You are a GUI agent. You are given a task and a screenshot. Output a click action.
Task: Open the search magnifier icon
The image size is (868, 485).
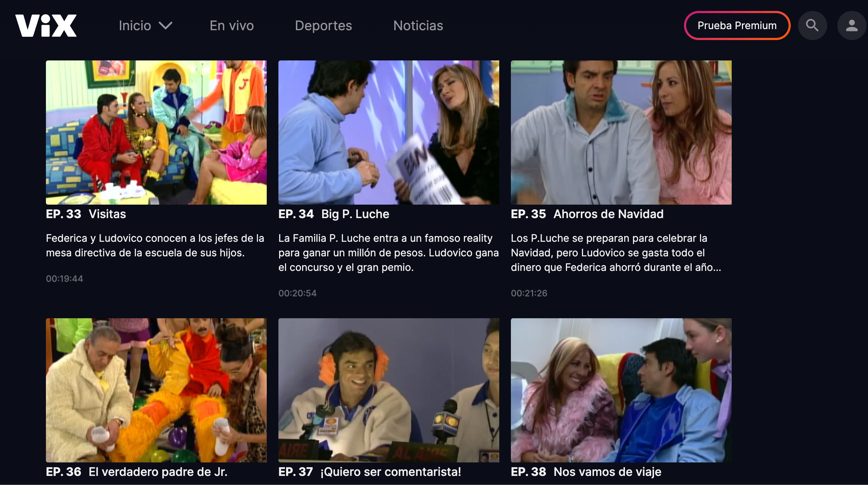pos(812,25)
